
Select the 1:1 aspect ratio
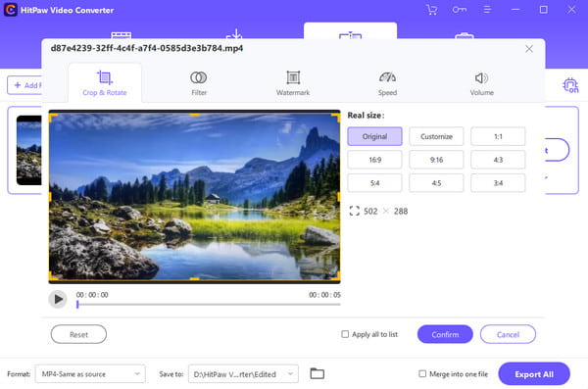click(498, 136)
